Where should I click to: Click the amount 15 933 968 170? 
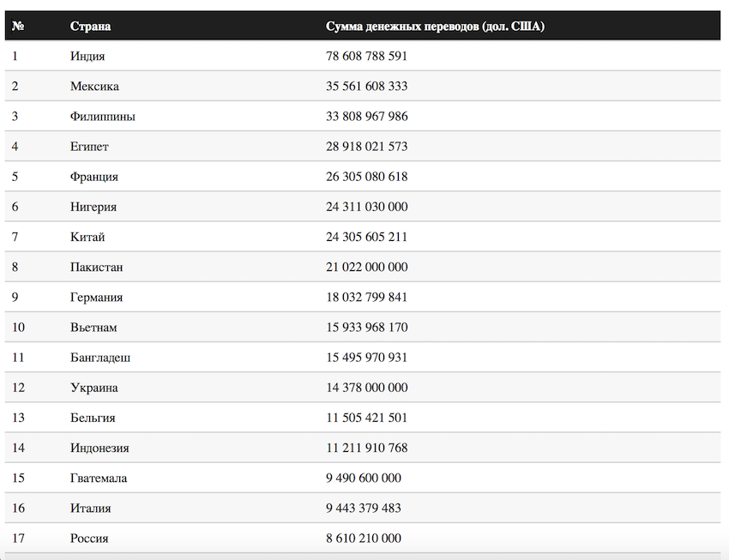[366, 328]
